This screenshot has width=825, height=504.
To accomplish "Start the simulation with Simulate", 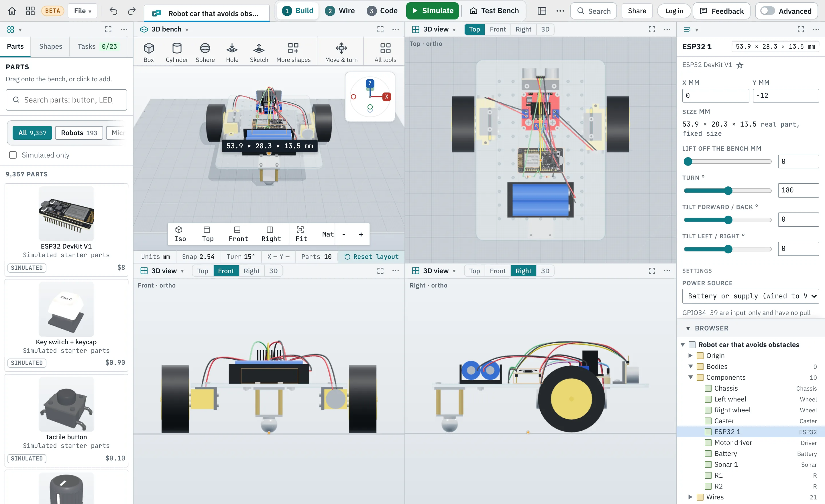I will coord(432,11).
